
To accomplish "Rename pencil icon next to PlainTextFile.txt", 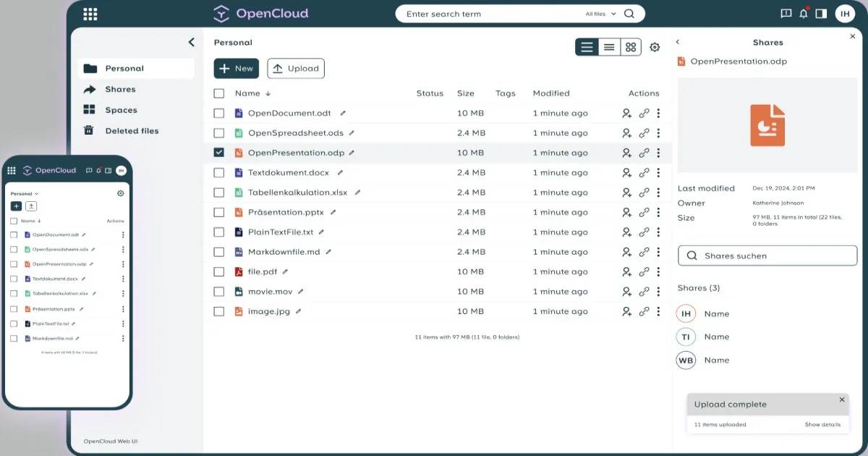I will (x=321, y=232).
